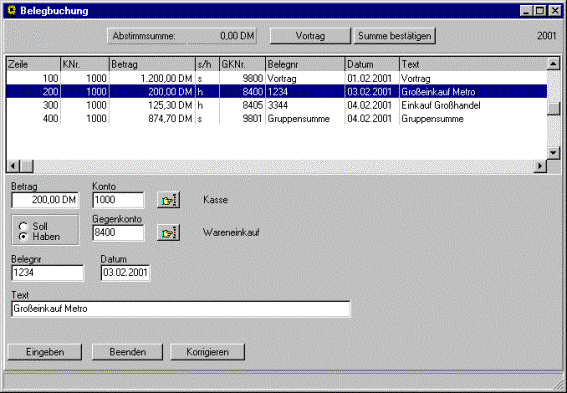The height and width of the screenshot is (393, 567).
Task: Click the Summe bestätigen button
Action: tap(395, 36)
